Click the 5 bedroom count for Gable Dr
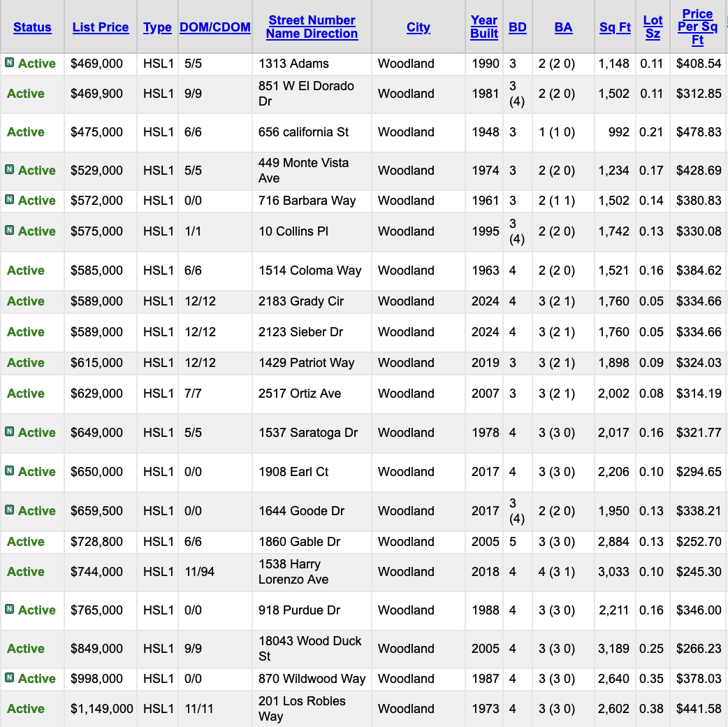The image size is (728, 727). click(513, 542)
